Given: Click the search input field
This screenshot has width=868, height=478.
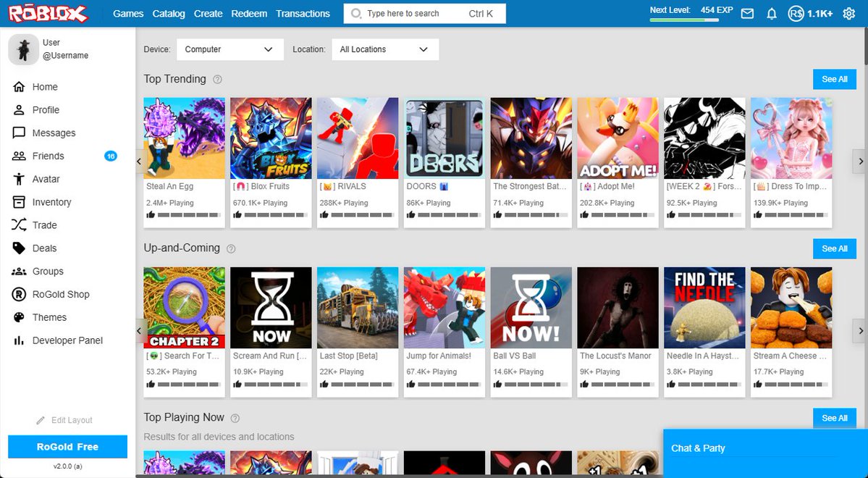Looking at the screenshot, I should (x=425, y=14).
